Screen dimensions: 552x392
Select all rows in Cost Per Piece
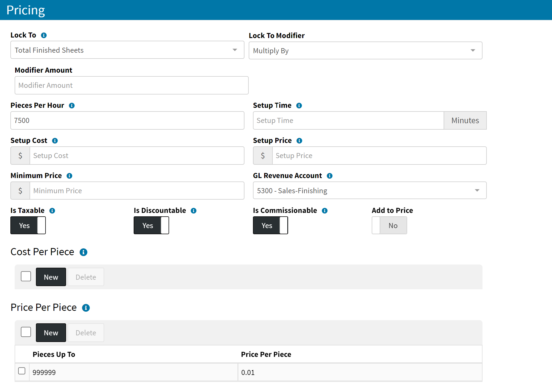pos(26,276)
